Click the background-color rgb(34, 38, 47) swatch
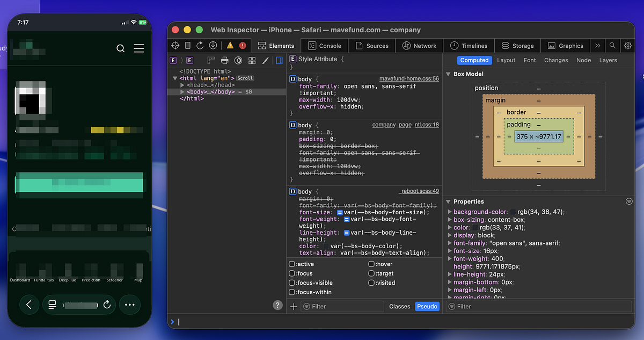The height and width of the screenshot is (340, 644). (x=513, y=212)
